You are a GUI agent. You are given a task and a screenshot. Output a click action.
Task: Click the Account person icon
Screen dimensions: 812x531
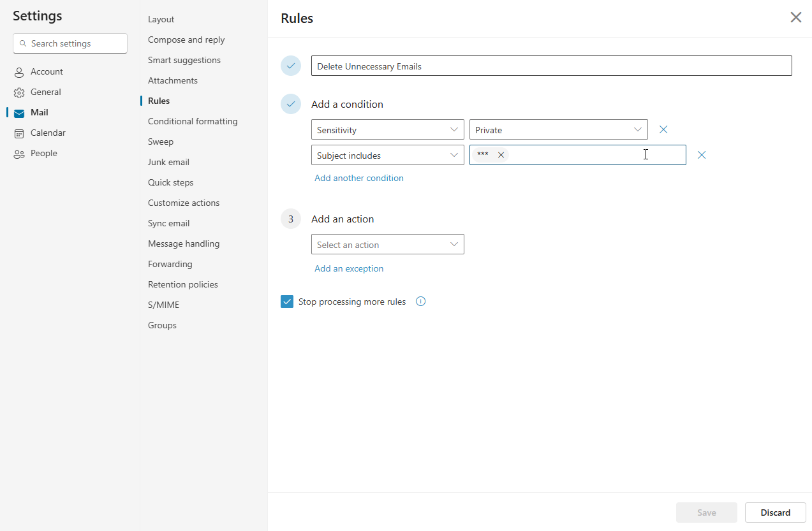pos(19,72)
